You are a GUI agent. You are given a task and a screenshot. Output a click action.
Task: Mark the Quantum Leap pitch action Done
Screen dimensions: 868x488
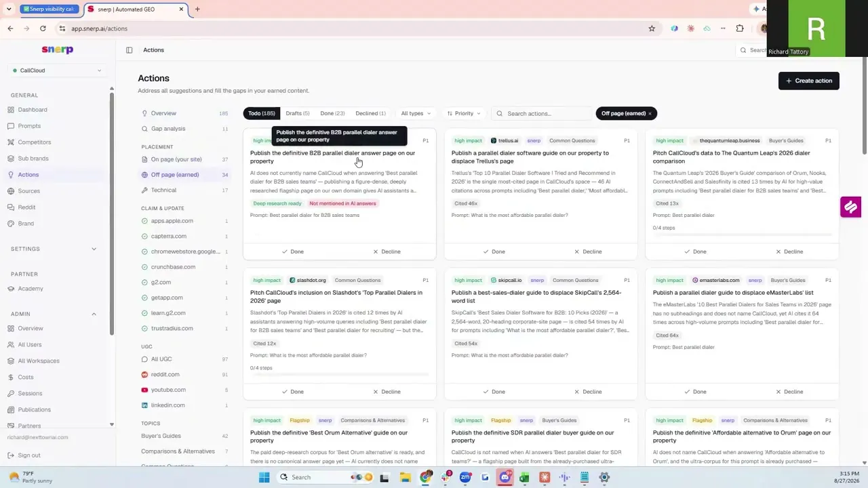(x=695, y=251)
